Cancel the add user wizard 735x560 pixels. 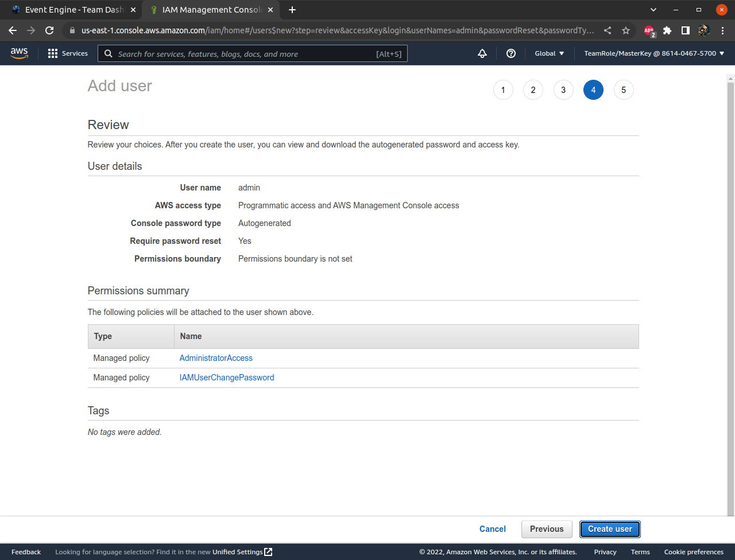tap(493, 529)
